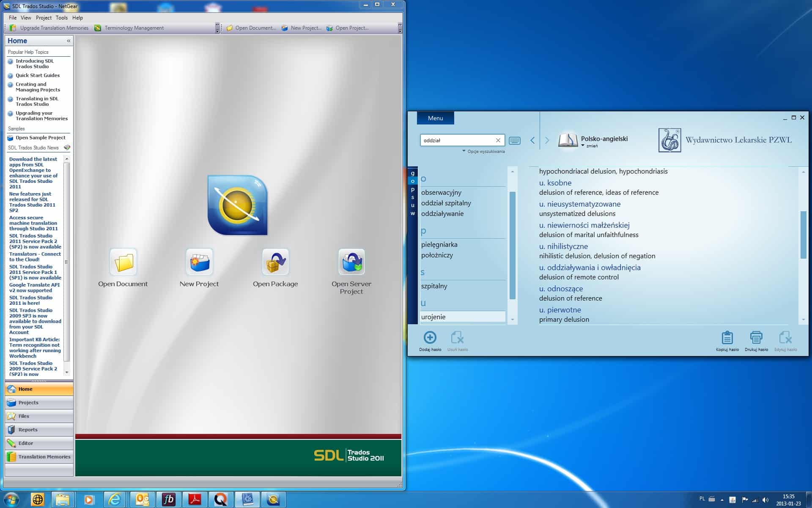Click the word list vertical scrollbar
The height and width of the screenshot is (508, 812).
(x=512, y=246)
